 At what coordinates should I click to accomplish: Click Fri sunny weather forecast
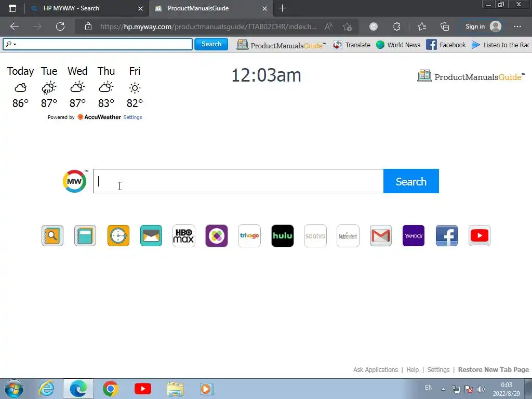coord(135,87)
